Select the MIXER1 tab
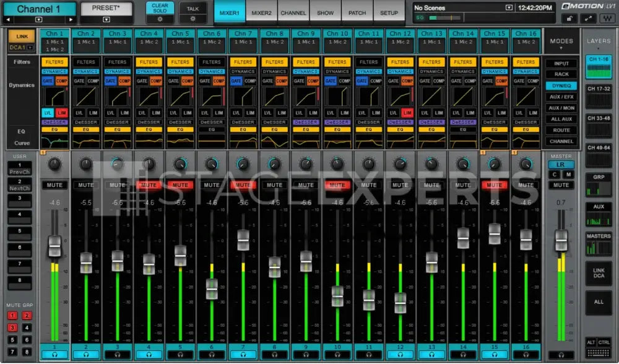The image size is (619, 364). (230, 12)
